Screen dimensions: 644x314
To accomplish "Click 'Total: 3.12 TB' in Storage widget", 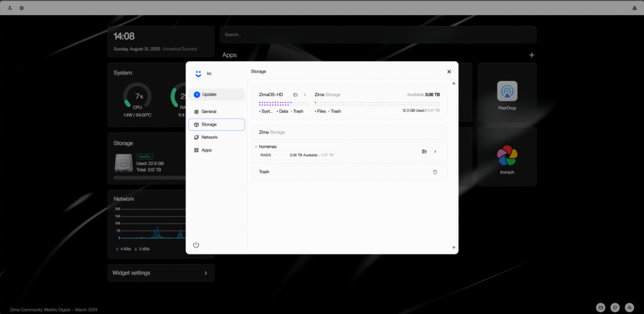I will [148, 170].
